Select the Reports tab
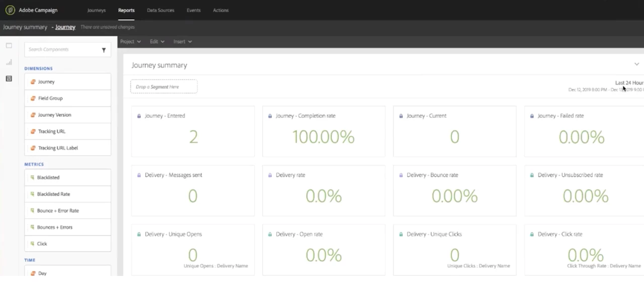This screenshot has height=283, width=644. [x=126, y=10]
